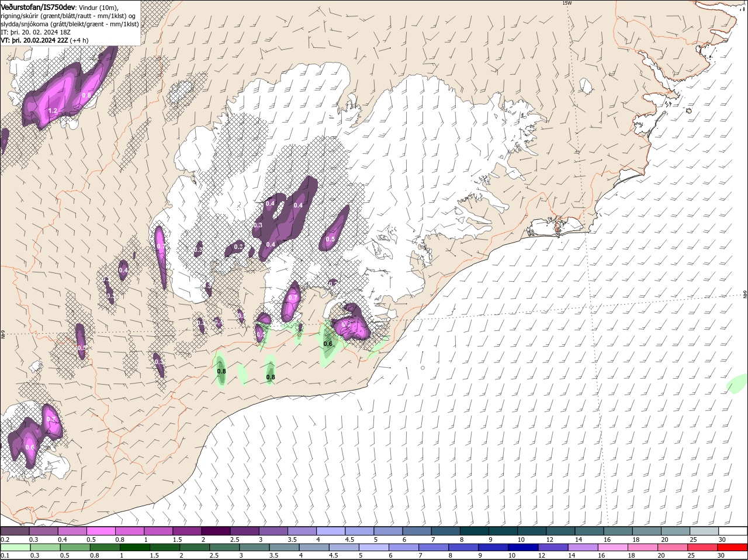This screenshot has height=560, width=748.
Task: Click the white 0.8 value on pink snow band
Action: click(86, 95)
